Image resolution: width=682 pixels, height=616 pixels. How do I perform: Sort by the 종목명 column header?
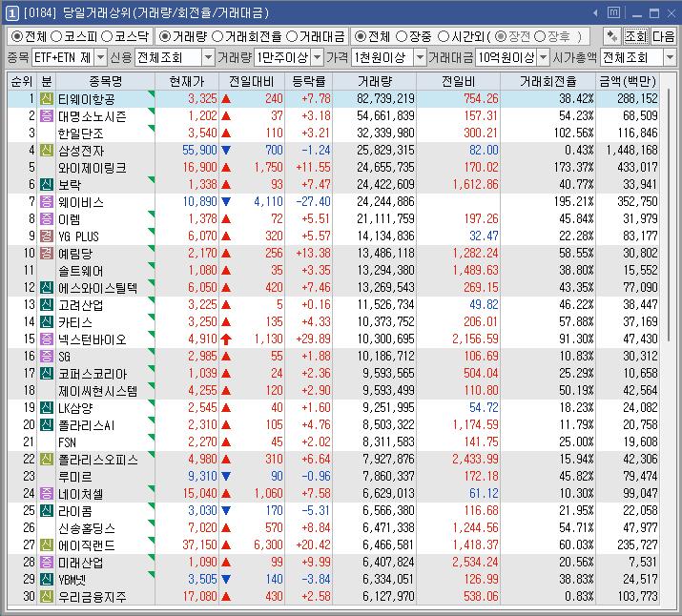(105, 81)
